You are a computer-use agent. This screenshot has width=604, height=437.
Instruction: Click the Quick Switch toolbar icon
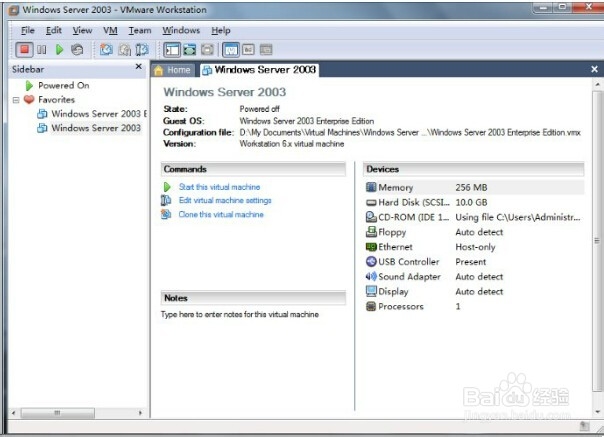click(207, 50)
